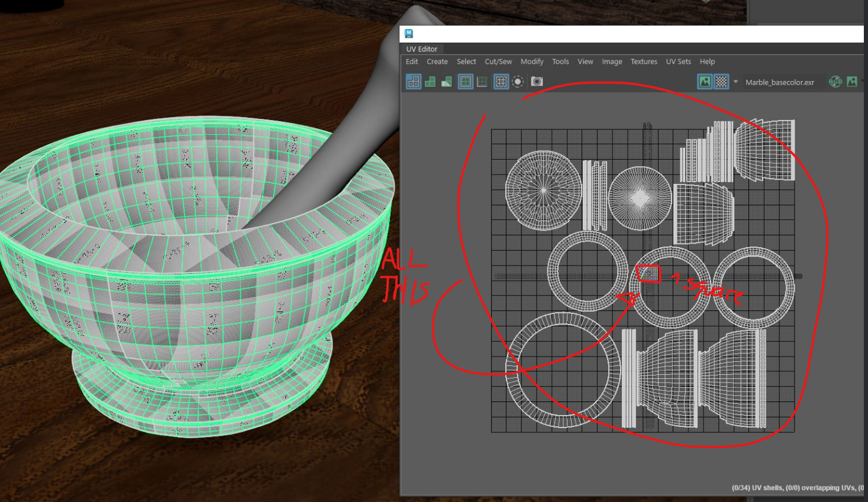Toggle texture borders display icon
This screenshot has width=868, height=502.
[466, 82]
